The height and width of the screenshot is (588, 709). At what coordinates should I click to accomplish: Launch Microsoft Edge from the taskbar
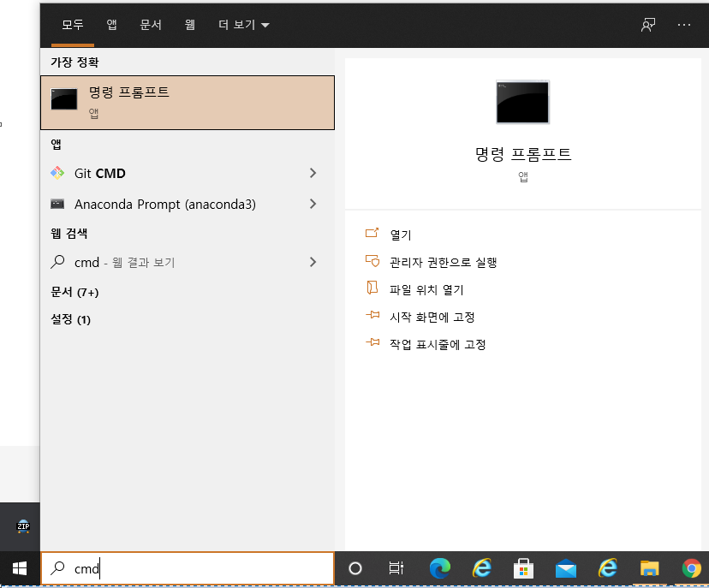coord(440,568)
